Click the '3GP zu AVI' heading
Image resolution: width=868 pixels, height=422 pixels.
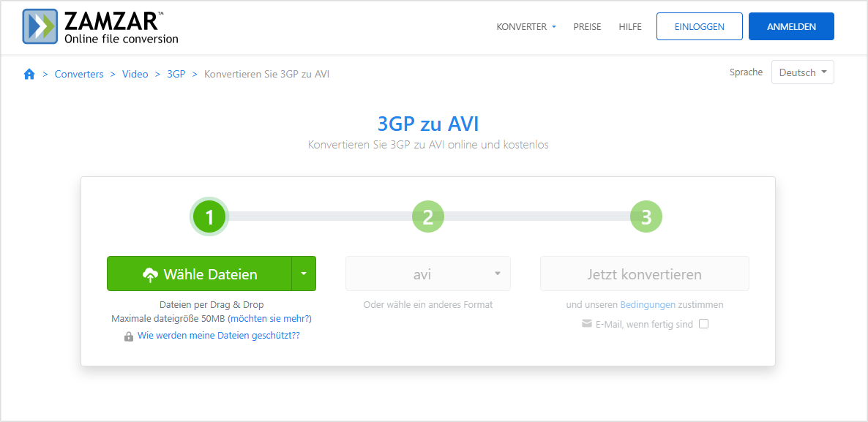coord(428,124)
